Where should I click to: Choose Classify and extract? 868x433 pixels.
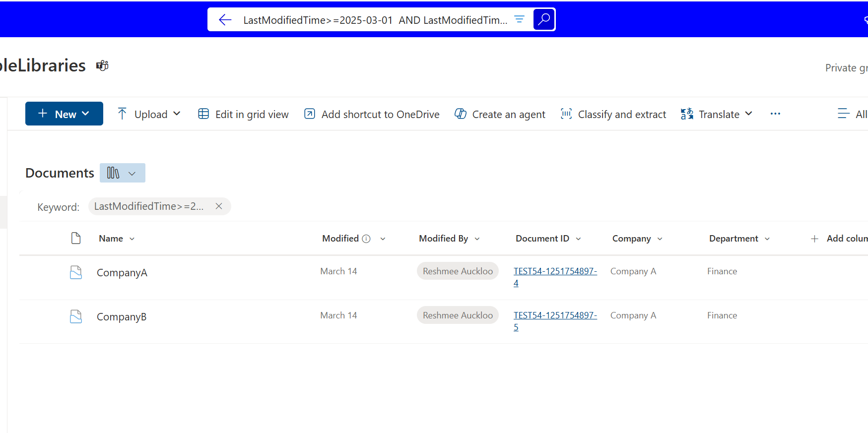point(613,114)
